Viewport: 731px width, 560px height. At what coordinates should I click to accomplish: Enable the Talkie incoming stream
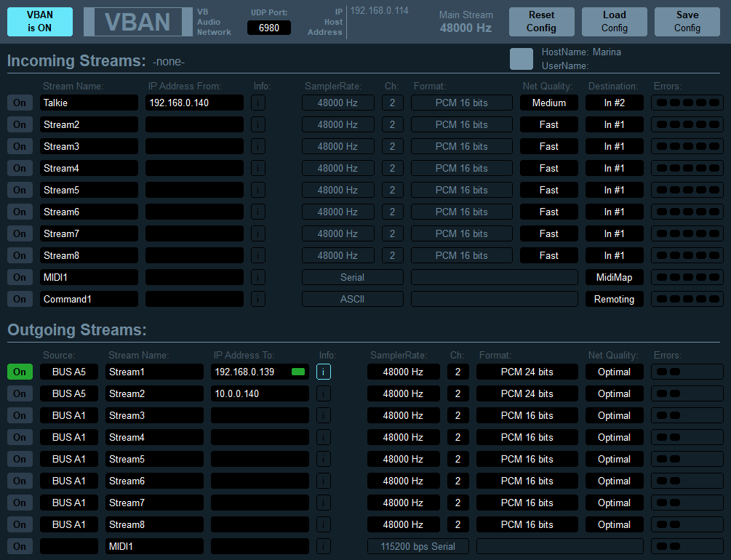coord(20,103)
